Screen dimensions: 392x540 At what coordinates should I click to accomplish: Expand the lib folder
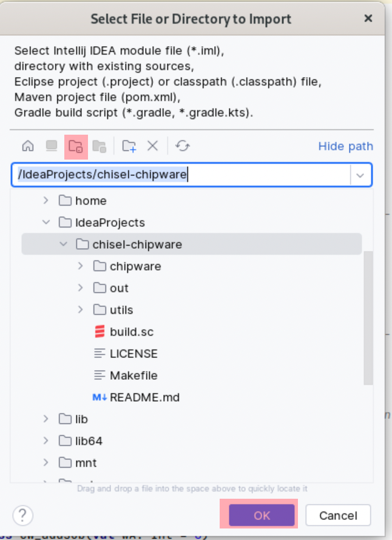(46, 419)
